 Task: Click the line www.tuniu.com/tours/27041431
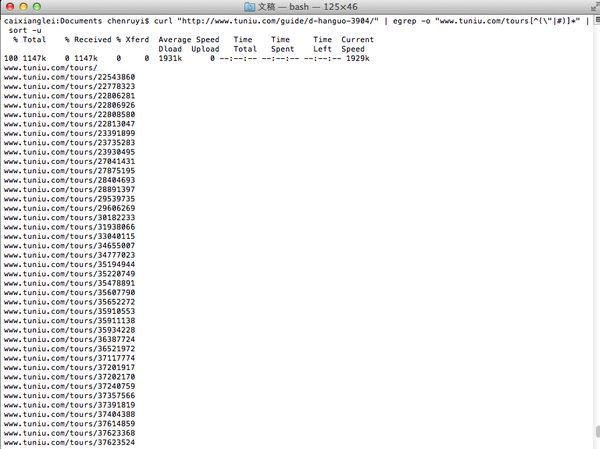point(69,161)
